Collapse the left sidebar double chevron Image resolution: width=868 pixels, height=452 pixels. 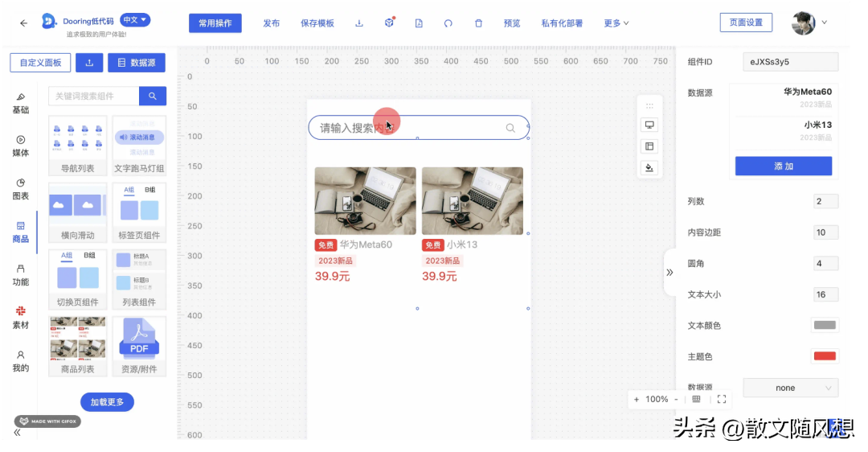click(17, 434)
